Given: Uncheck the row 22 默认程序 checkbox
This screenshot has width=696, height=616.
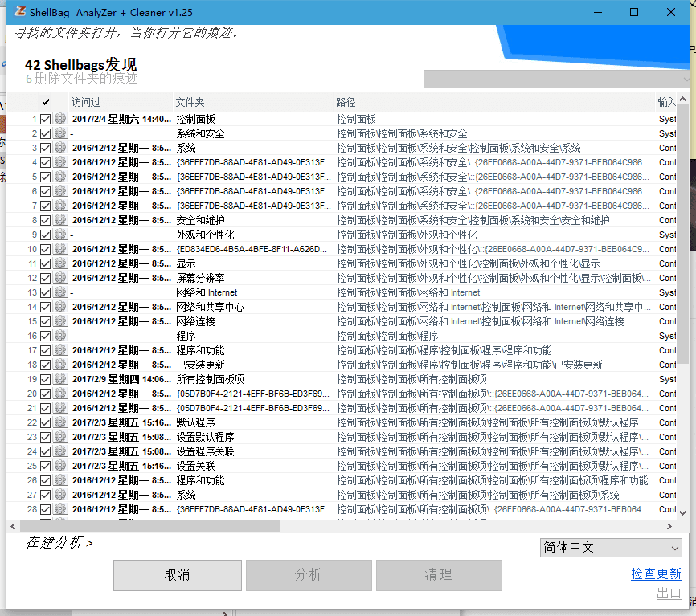Looking at the screenshot, I should (45, 422).
